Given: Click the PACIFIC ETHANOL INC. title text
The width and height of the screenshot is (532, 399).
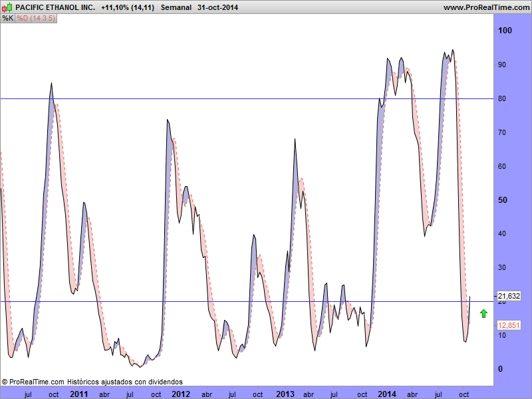Looking at the screenshot, I should coord(55,7).
